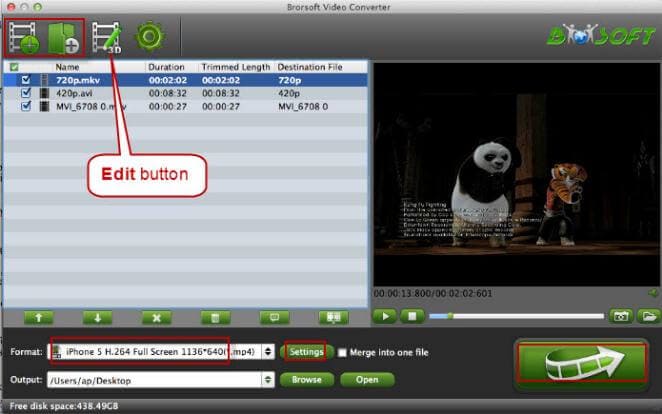
Task: Select the 420p.avi file name
Action: (x=74, y=93)
